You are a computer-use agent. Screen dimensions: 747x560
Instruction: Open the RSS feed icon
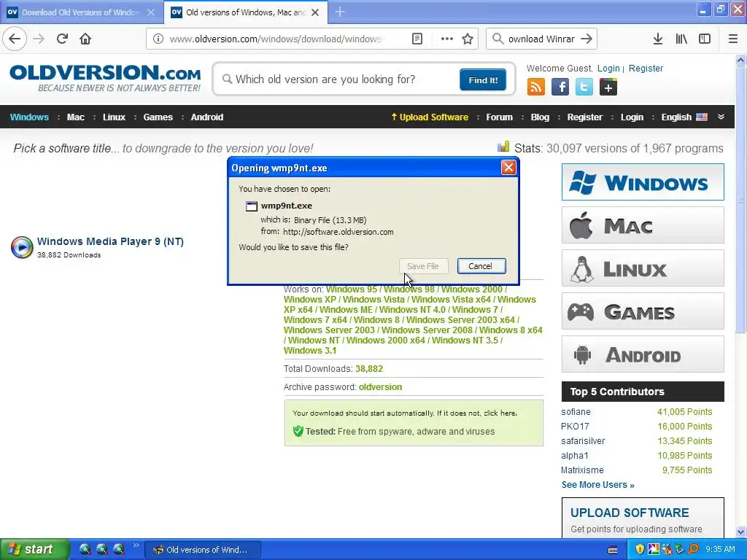tap(536, 87)
